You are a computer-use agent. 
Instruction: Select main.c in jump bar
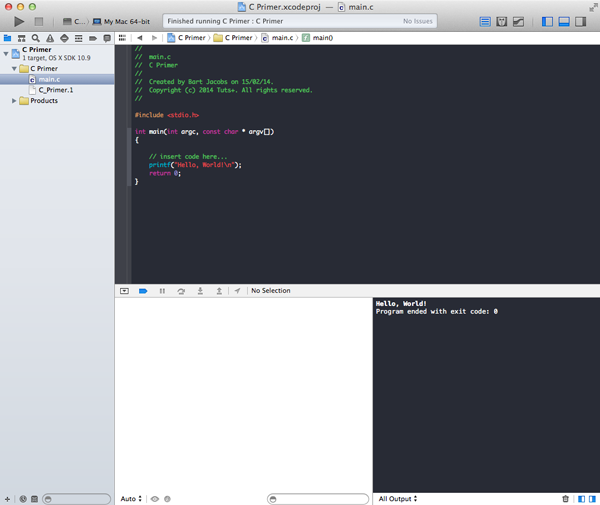coord(277,37)
